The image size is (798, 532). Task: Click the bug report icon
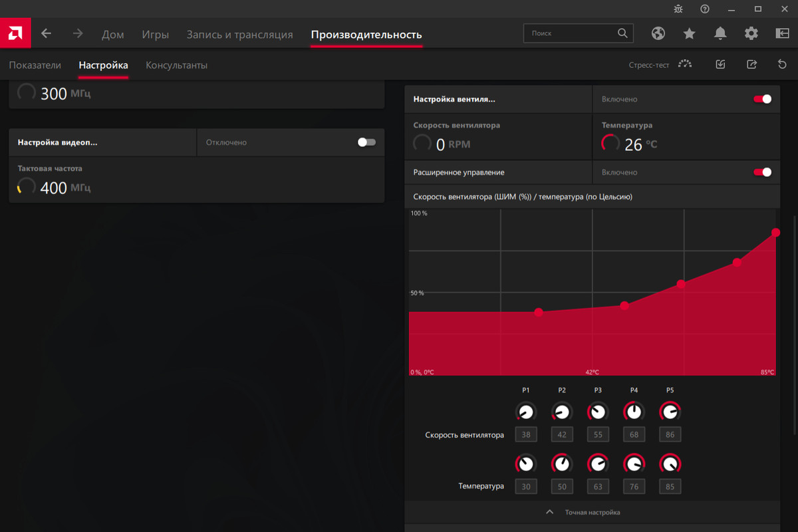678,9
